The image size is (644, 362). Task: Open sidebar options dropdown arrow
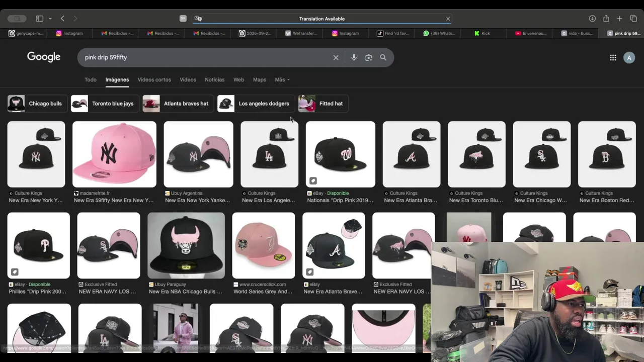tap(50, 19)
